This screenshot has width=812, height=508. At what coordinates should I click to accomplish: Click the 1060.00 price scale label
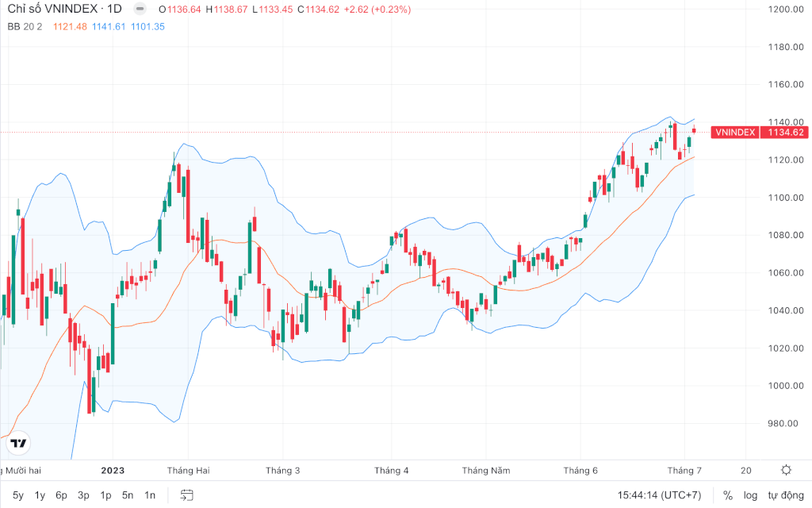click(x=786, y=273)
